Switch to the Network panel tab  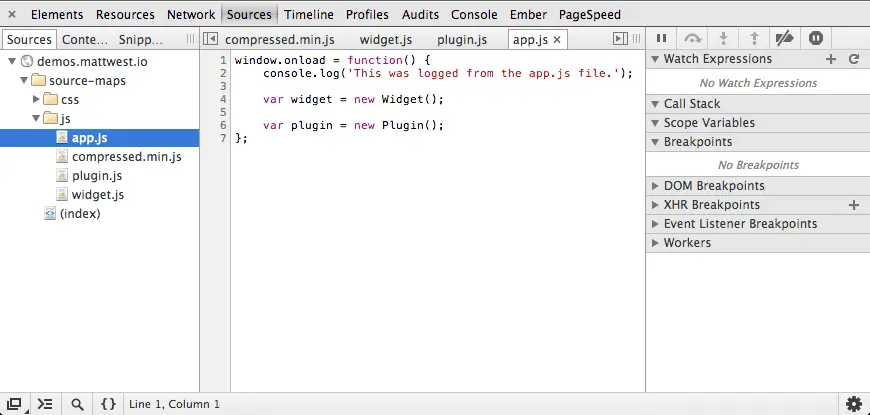point(191,14)
